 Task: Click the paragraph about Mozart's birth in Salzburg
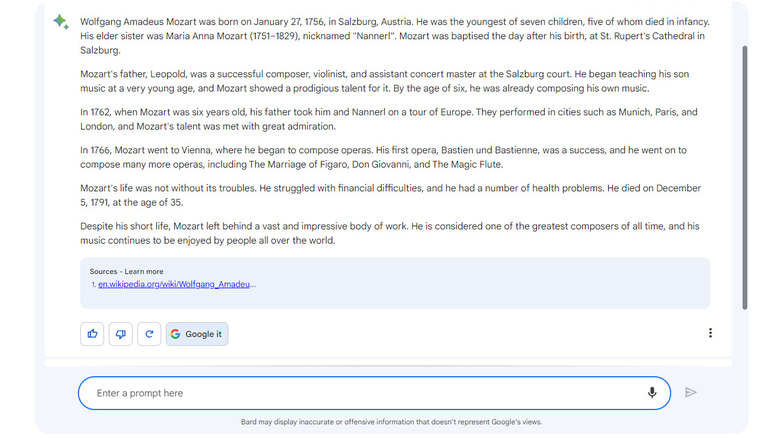coord(394,36)
